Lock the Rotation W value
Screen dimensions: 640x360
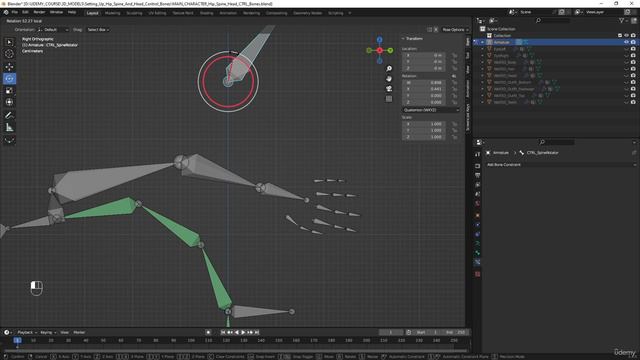[x=454, y=82]
